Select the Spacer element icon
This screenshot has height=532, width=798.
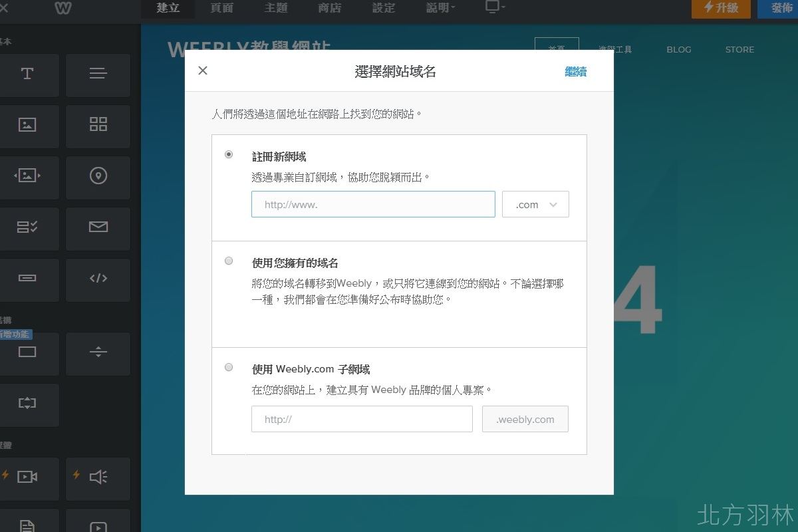pos(27,403)
